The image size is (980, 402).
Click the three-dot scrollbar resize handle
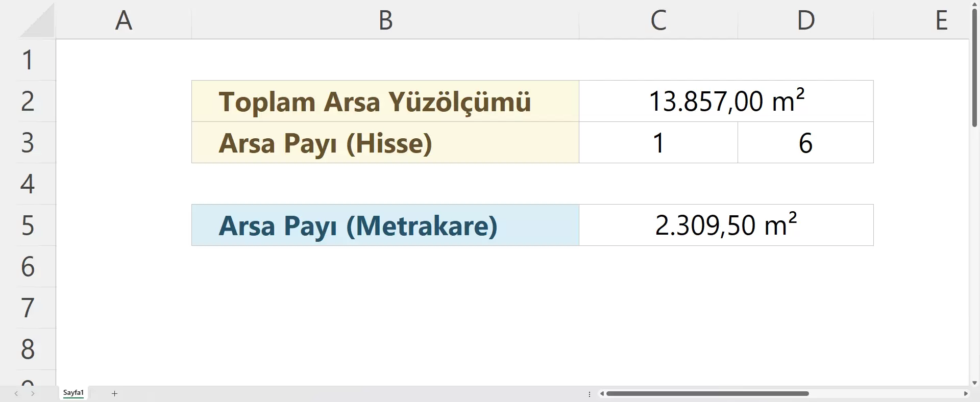coord(590,394)
